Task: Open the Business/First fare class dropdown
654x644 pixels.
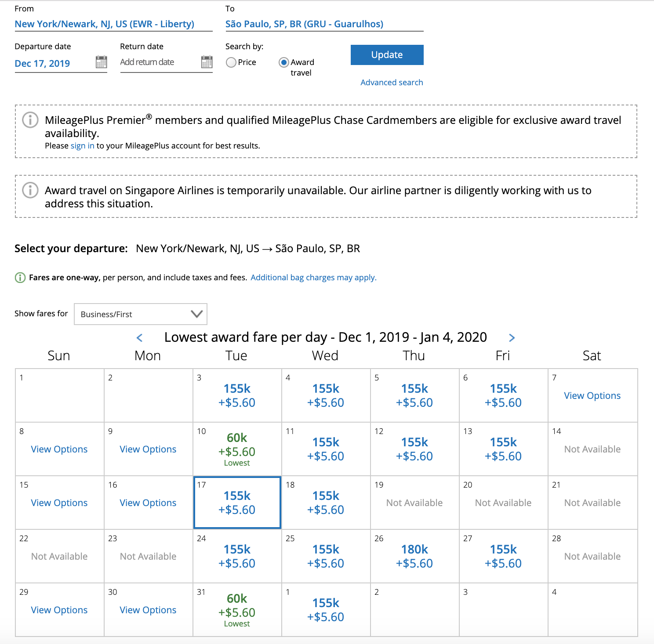Action: [141, 314]
